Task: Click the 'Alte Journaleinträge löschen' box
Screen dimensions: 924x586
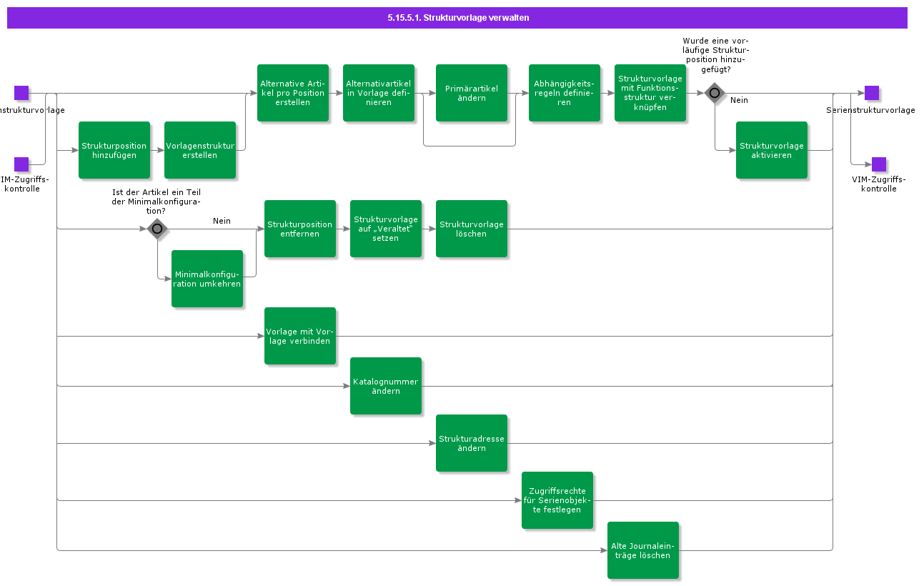Action: (643, 550)
